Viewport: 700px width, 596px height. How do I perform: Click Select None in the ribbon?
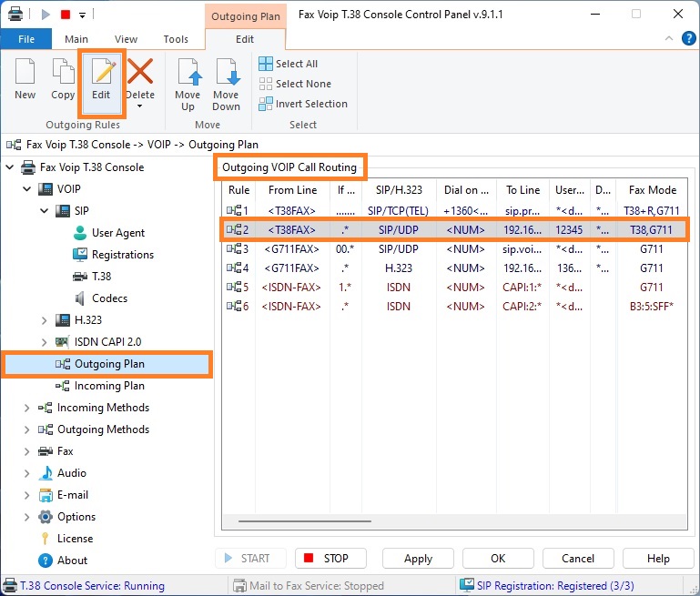point(295,84)
